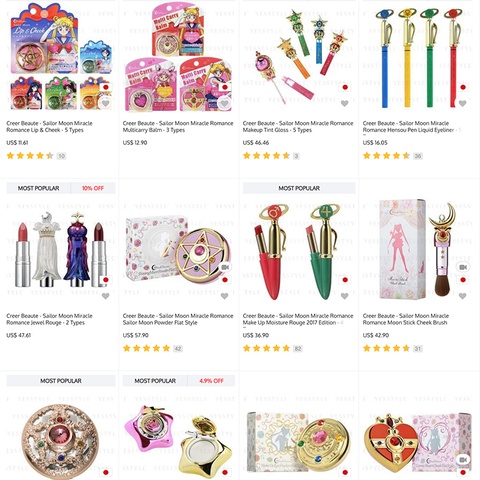Image resolution: width=480 pixels, height=480 pixels.
Task: Open the Jewel Rouge lipsticks product image
Action: coord(59,250)
